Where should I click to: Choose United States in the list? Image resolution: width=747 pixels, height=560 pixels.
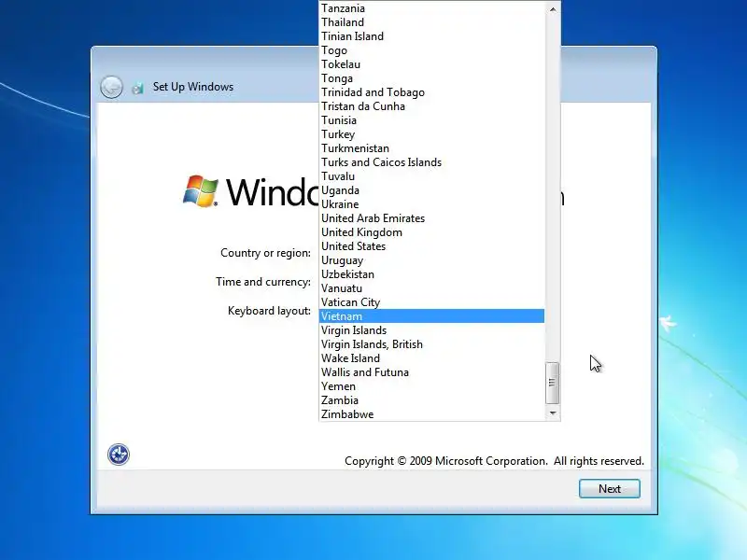tap(431, 246)
